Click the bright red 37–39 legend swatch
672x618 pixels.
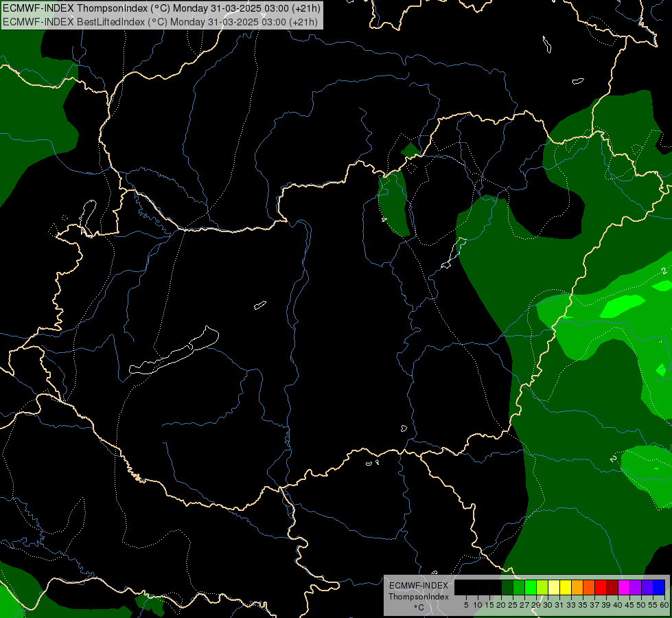[601, 587]
